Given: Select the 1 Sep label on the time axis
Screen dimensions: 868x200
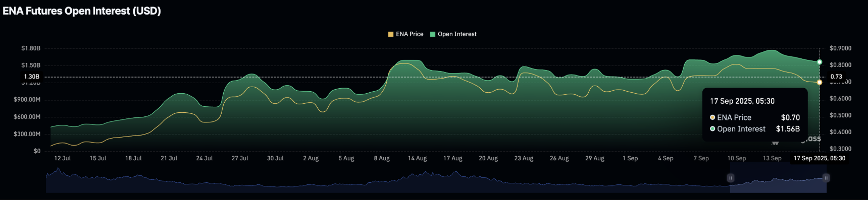Looking at the screenshot, I should (630, 158).
